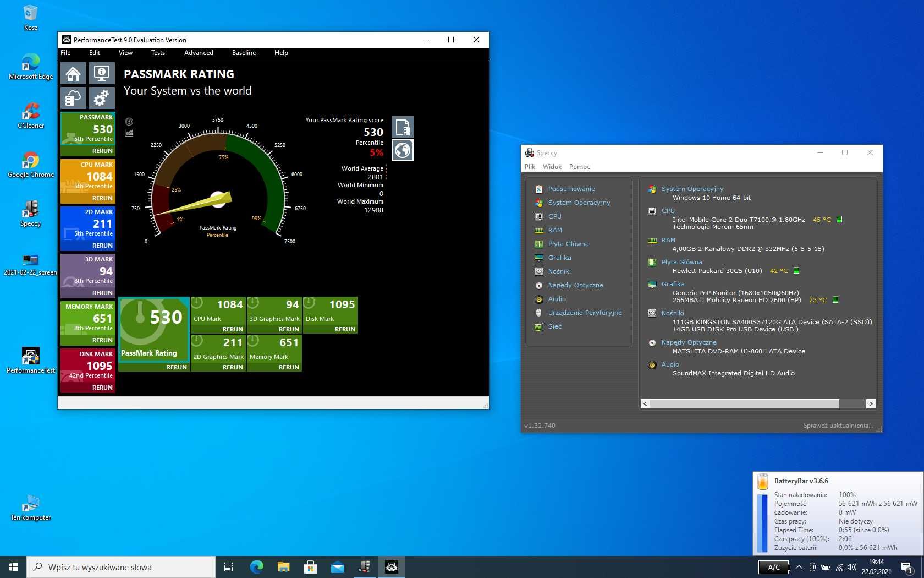Open system information monitor icon in PerformanceTest
The height and width of the screenshot is (578, 924).
click(x=102, y=73)
